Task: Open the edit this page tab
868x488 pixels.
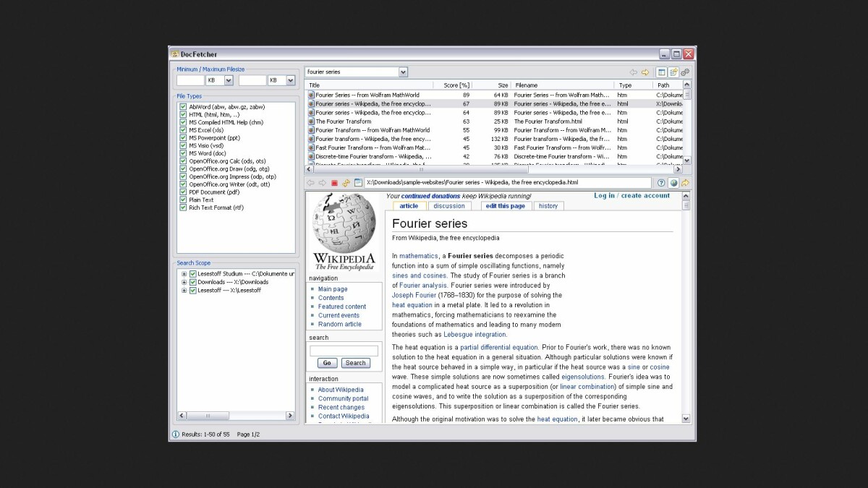Action: coord(505,205)
